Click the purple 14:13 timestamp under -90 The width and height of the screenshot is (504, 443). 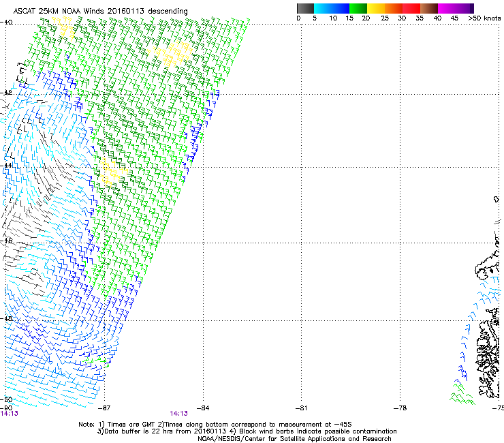(x=10, y=414)
